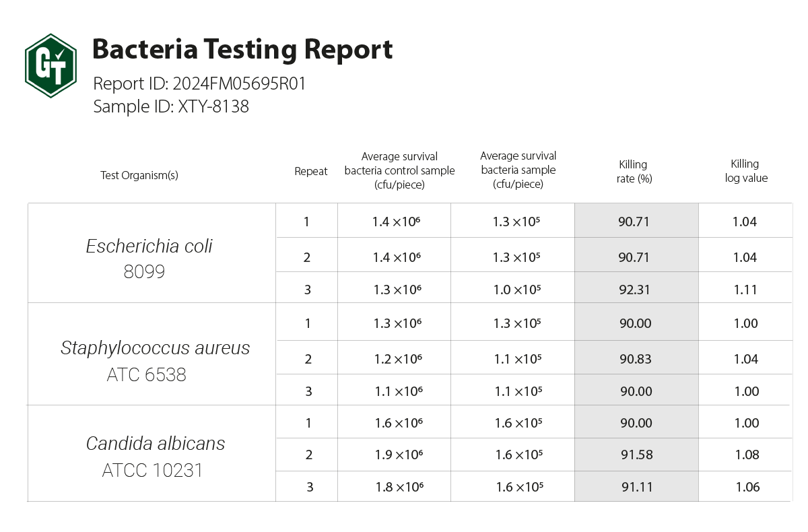
Task: Click the Killing log value header
Action: pyautogui.click(x=745, y=171)
